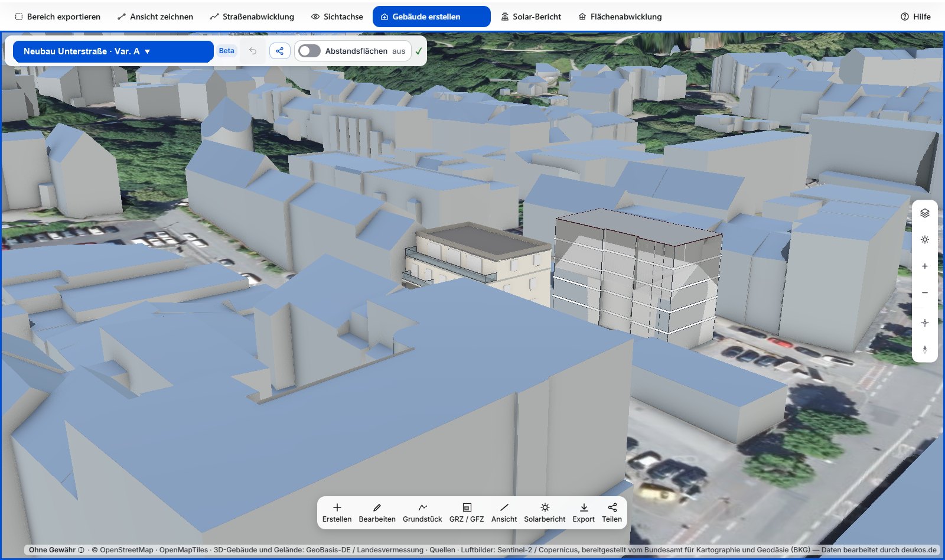Open Solarbericht in bottom toolbar

coord(545,513)
